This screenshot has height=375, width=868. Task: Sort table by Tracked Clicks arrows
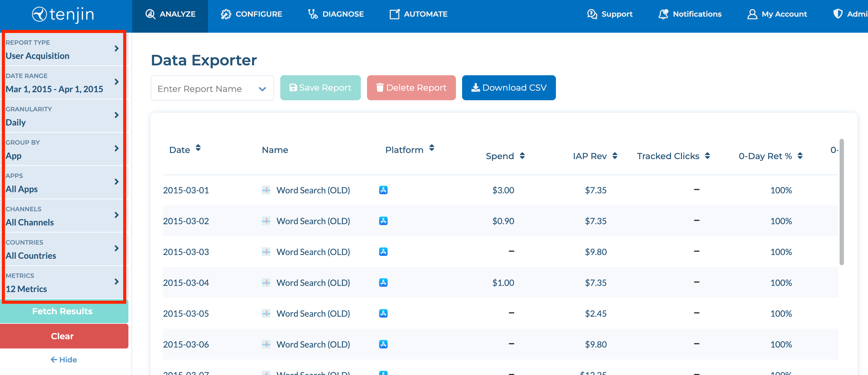coord(707,155)
